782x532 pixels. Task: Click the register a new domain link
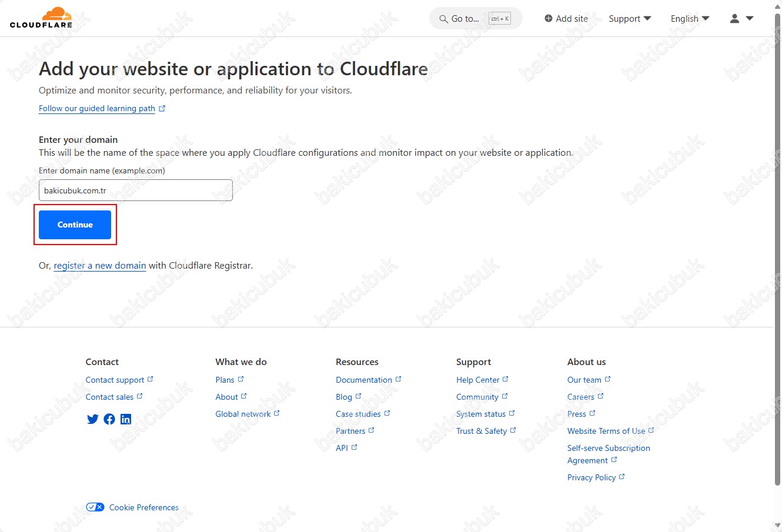point(100,266)
